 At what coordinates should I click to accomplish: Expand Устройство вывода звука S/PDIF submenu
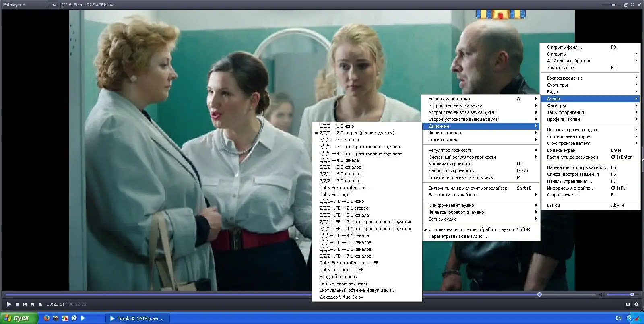481,112
